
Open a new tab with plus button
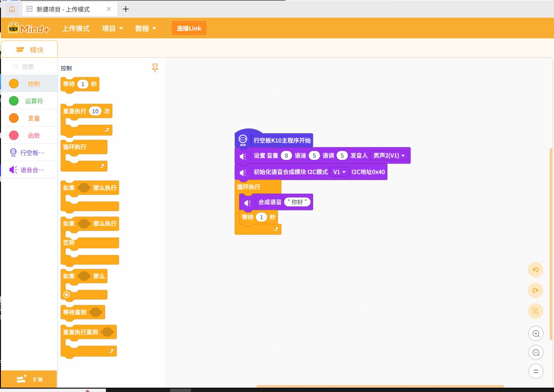point(126,9)
